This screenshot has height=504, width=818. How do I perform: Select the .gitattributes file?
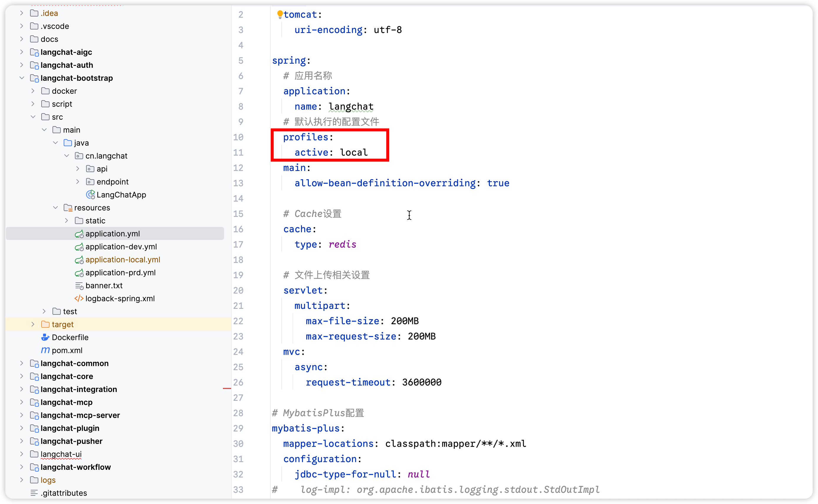pyautogui.click(x=63, y=493)
